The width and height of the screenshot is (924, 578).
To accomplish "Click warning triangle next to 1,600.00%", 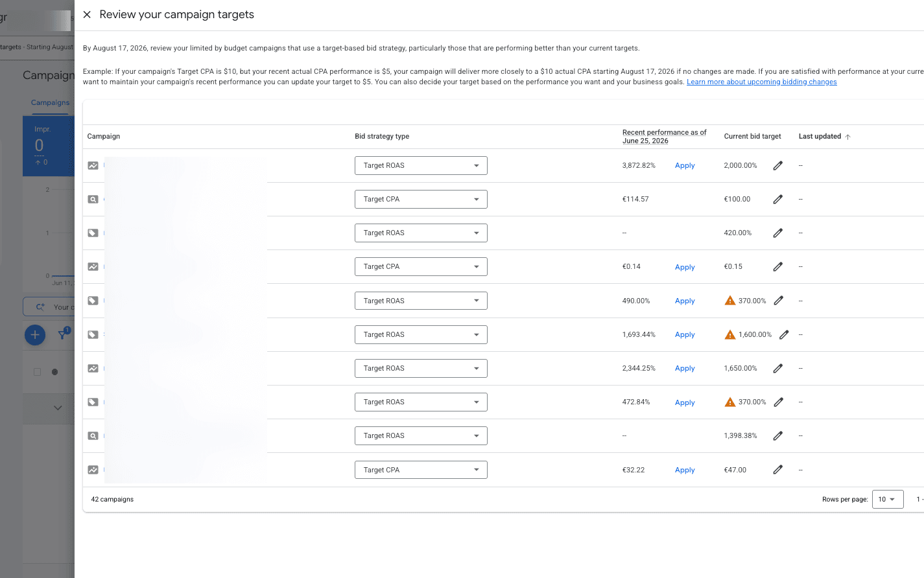I will 730,334.
